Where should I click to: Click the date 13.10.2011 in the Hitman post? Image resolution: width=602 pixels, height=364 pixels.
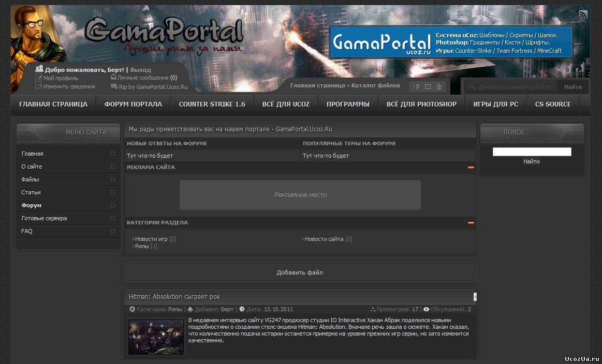click(278, 309)
